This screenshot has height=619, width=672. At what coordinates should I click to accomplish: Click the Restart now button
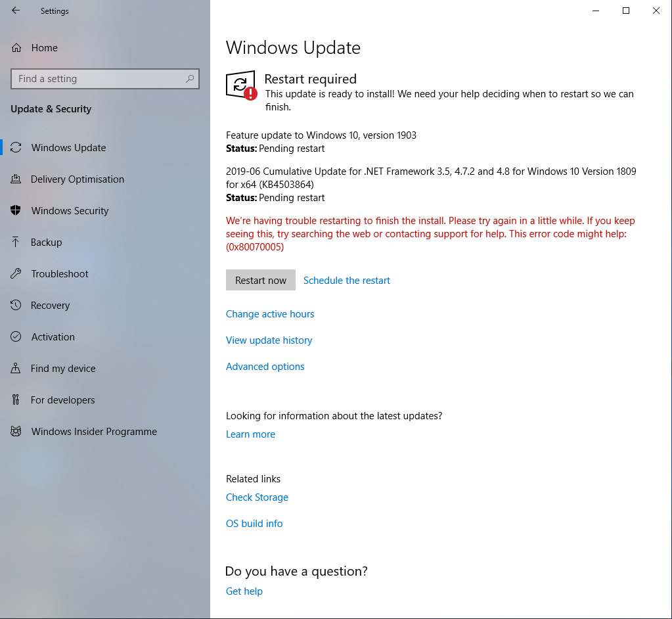coord(261,280)
